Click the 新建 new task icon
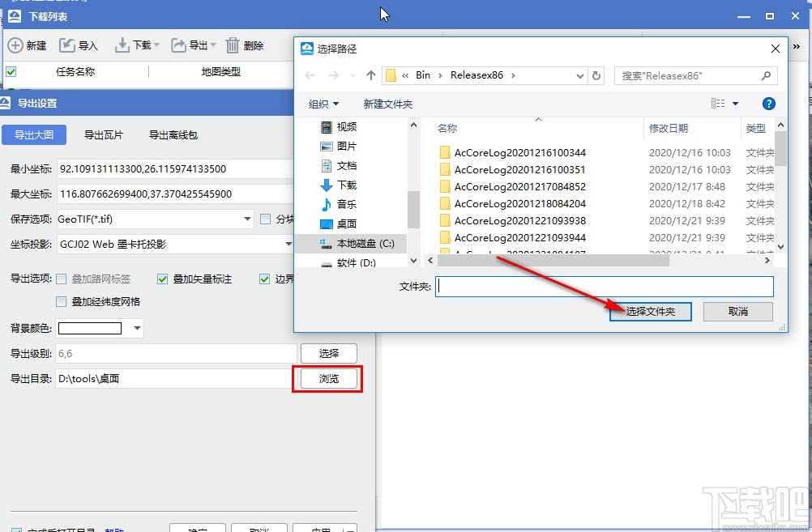This screenshot has height=532, width=812. click(15, 45)
